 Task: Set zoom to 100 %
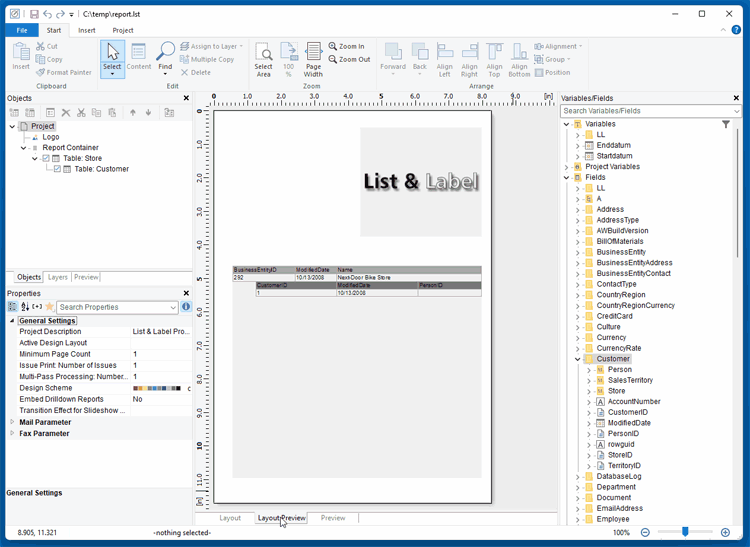coord(289,60)
